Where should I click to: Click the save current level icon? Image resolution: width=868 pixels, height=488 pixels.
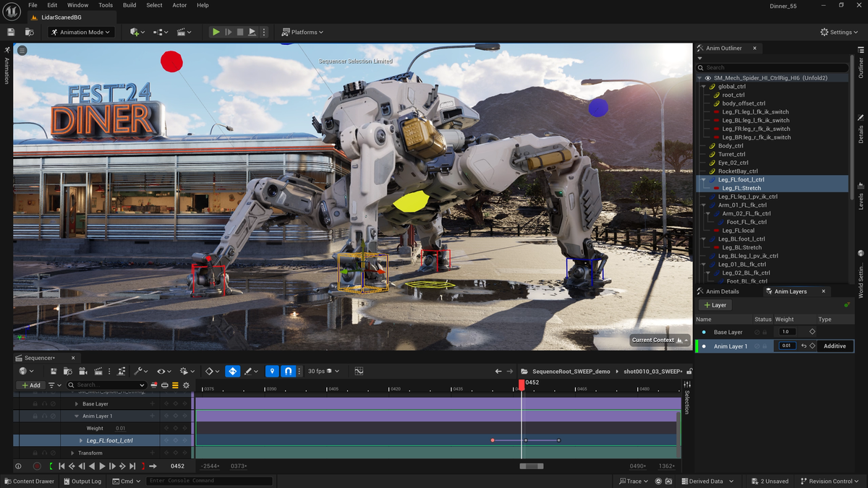(x=9, y=32)
